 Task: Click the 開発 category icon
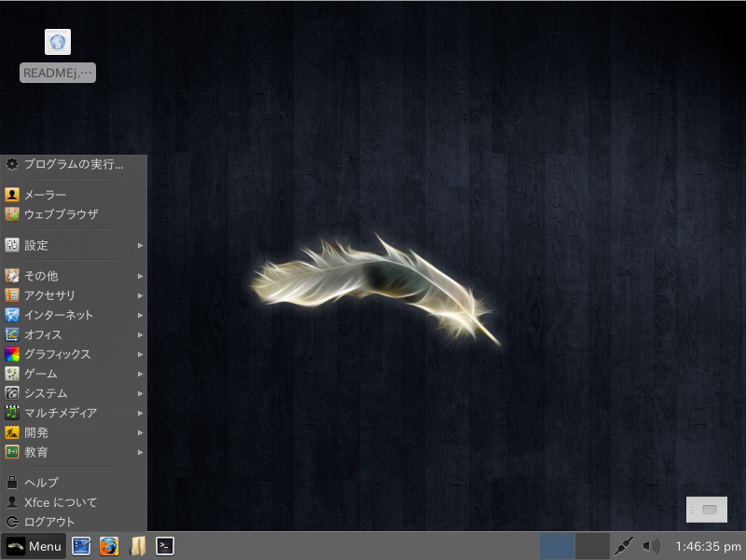pos(12,432)
